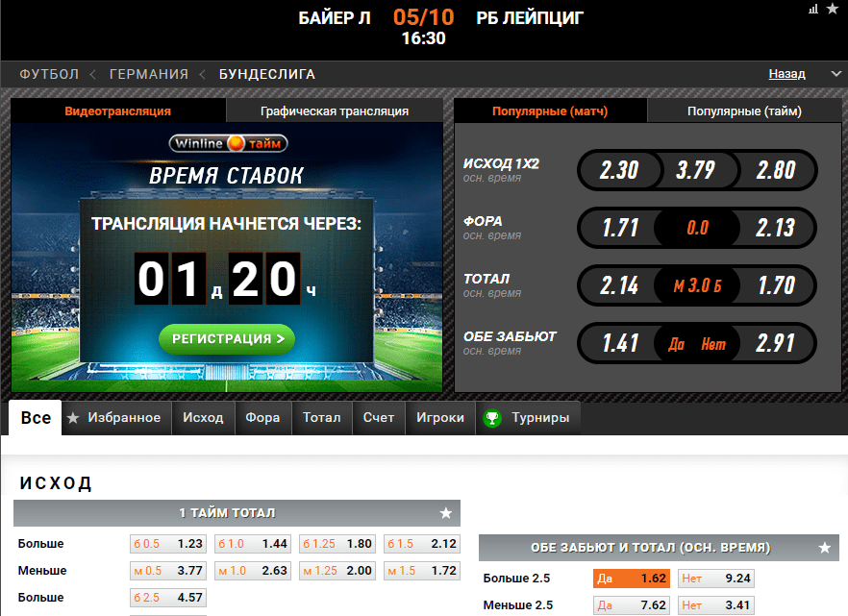Filter markets by the Исход tab
Image resolution: width=848 pixels, height=616 pixels.
pyautogui.click(x=204, y=418)
